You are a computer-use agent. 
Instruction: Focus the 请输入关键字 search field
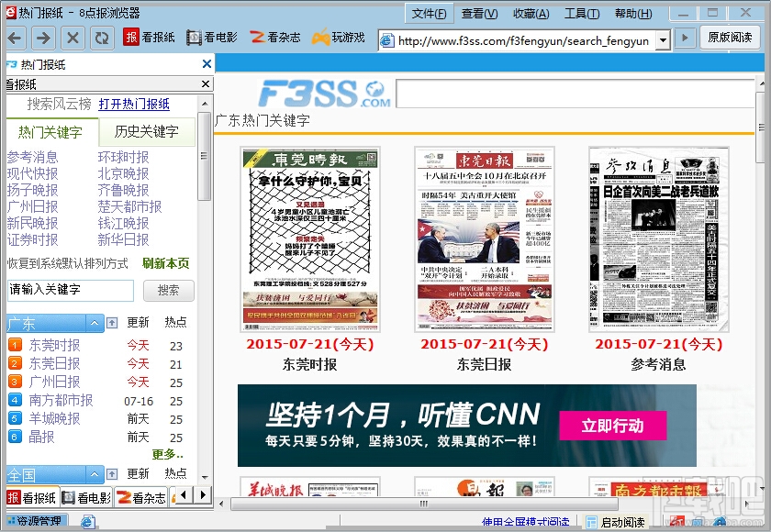[x=71, y=291]
